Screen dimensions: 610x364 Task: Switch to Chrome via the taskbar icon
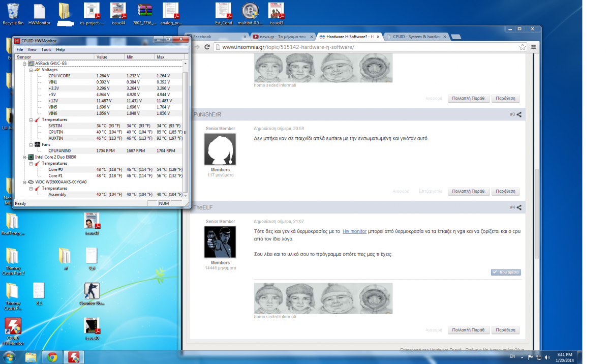click(52, 357)
